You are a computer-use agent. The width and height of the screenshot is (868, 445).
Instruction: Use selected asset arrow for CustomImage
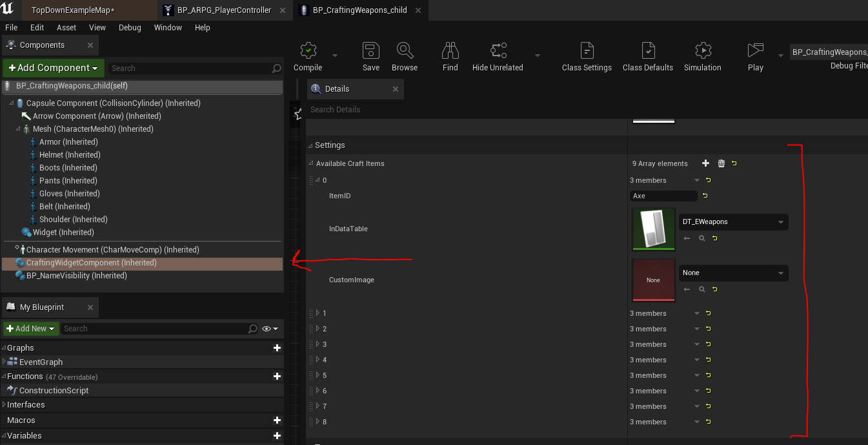687,290
